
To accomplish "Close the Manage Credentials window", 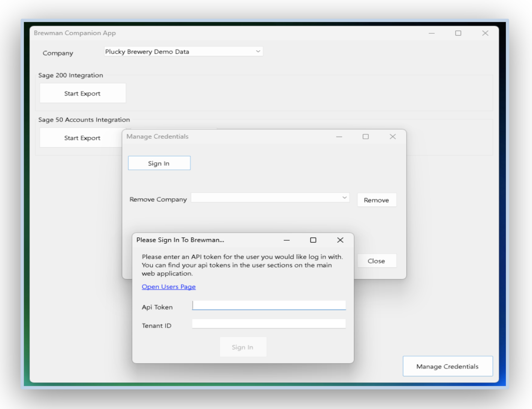I will (x=393, y=137).
